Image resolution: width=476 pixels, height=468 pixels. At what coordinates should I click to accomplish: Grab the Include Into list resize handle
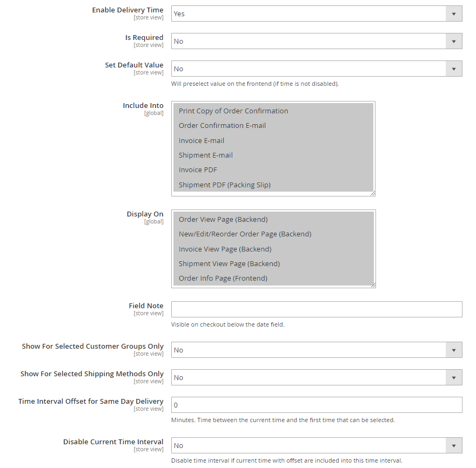click(x=373, y=193)
